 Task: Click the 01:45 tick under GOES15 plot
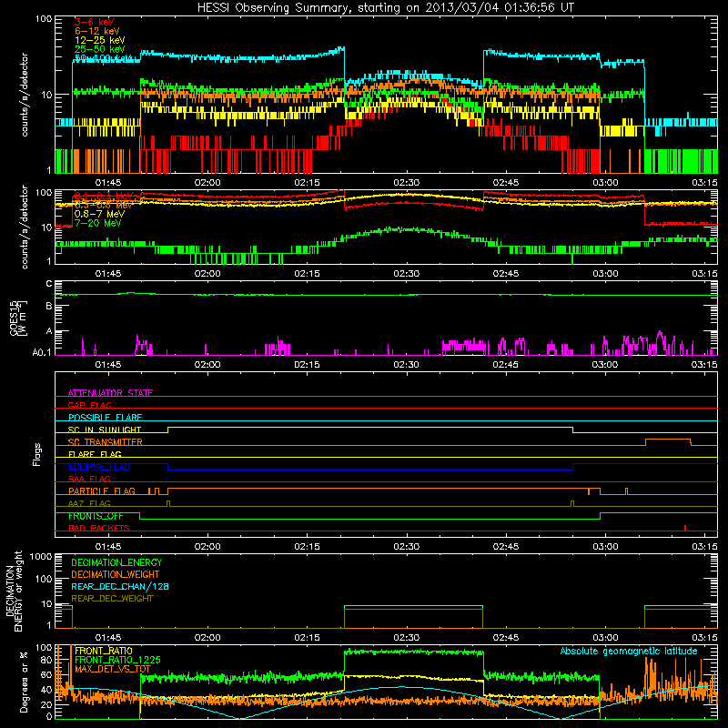108,365
